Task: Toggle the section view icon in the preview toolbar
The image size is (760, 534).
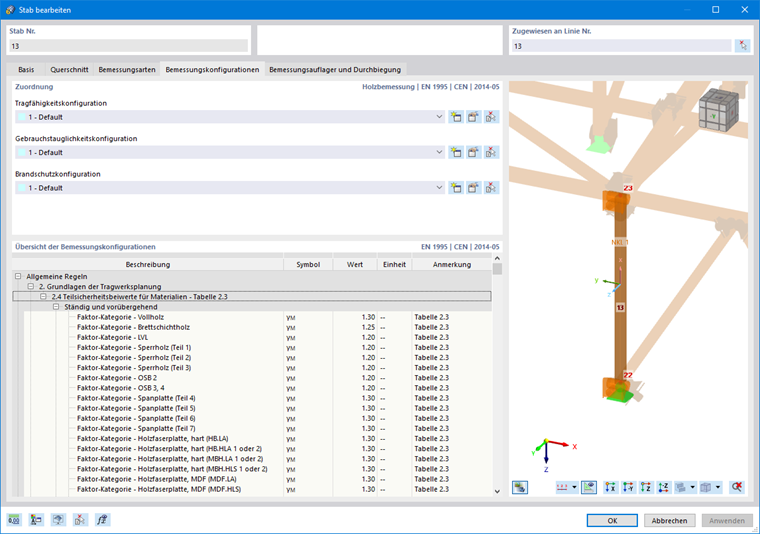Action: [589, 487]
